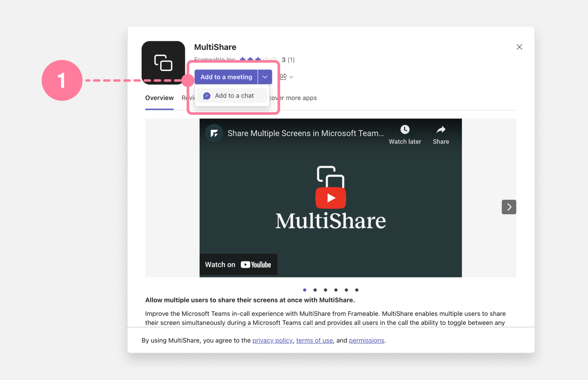Click the Frameable channel avatar on the video
The image size is (588, 380).
214,133
